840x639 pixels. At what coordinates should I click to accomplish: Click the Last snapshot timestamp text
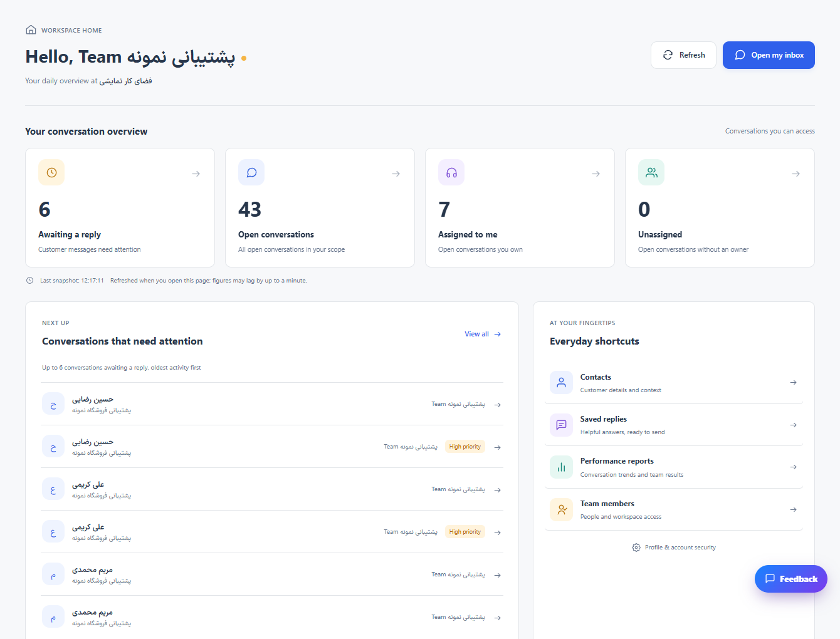pyautogui.click(x=72, y=281)
